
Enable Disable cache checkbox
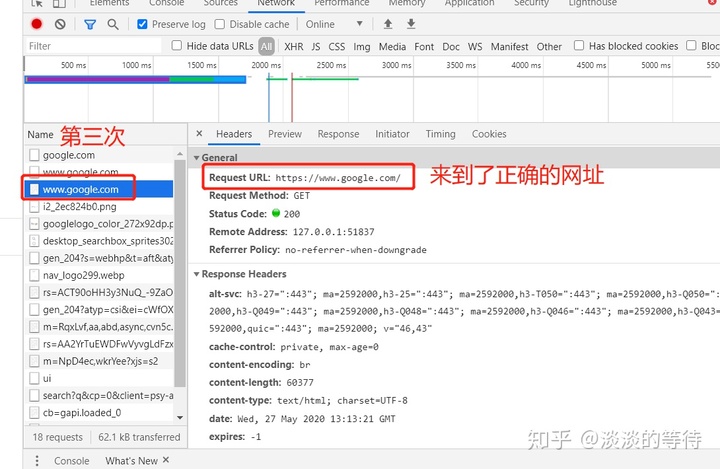[x=220, y=24]
